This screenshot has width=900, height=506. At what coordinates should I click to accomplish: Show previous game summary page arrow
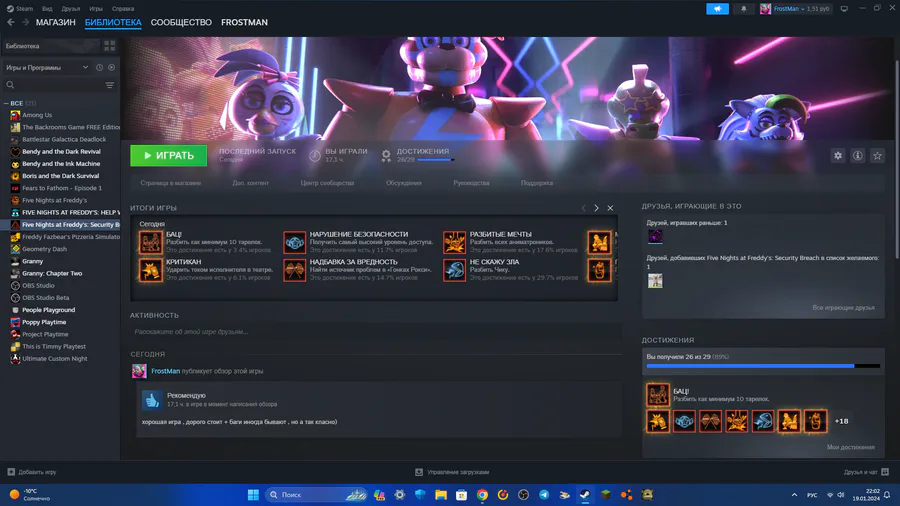pos(584,208)
